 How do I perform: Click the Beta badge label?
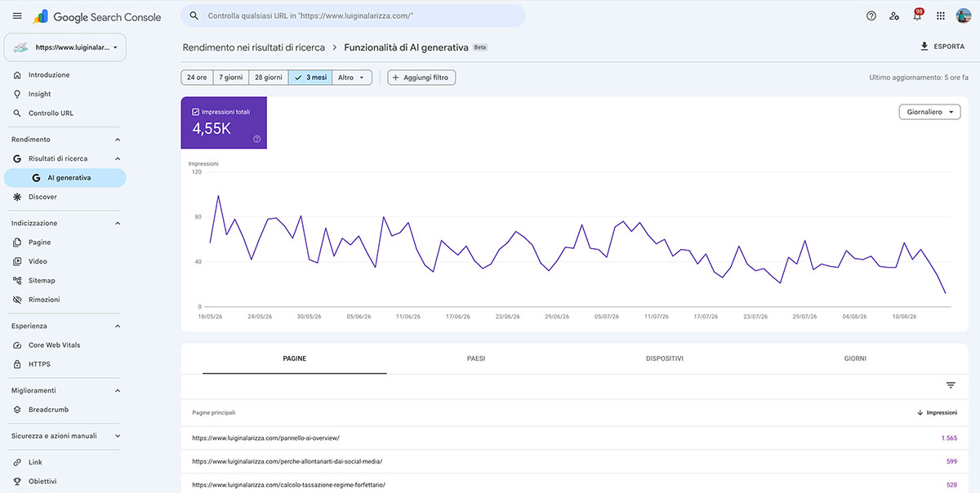(480, 47)
